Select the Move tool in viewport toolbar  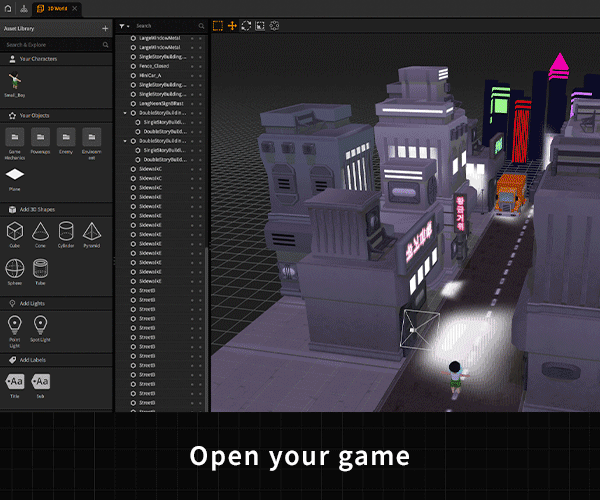232,25
